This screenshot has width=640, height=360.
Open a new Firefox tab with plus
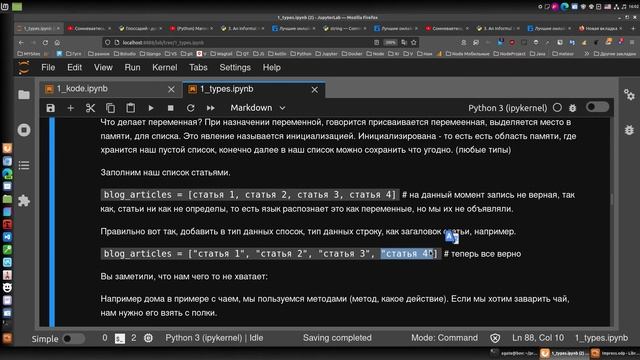(x=633, y=29)
